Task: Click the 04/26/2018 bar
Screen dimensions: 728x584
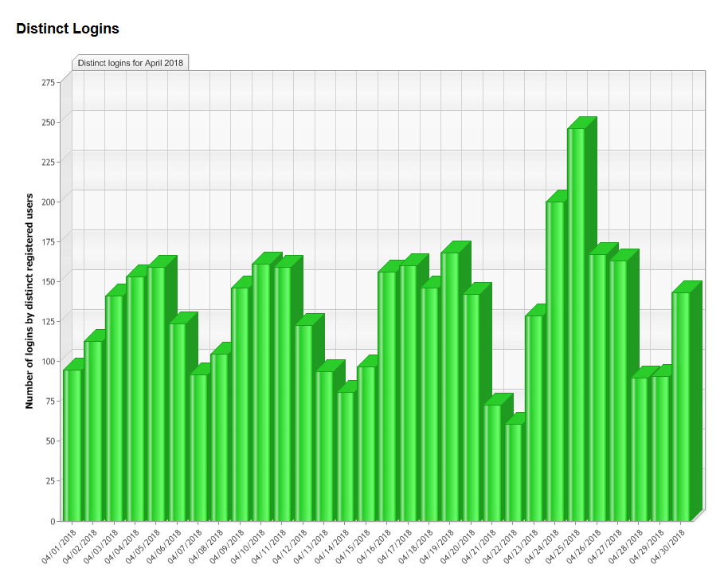Action: (x=597, y=387)
